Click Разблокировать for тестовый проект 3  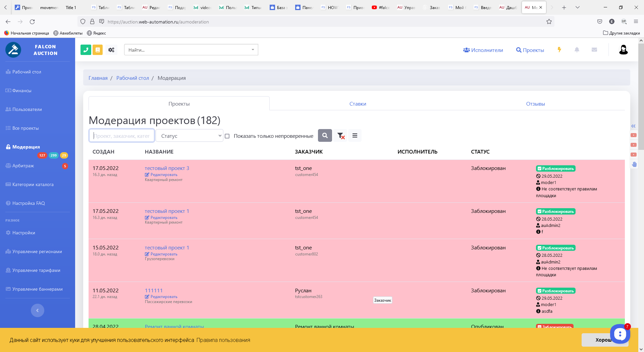click(x=555, y=169)
